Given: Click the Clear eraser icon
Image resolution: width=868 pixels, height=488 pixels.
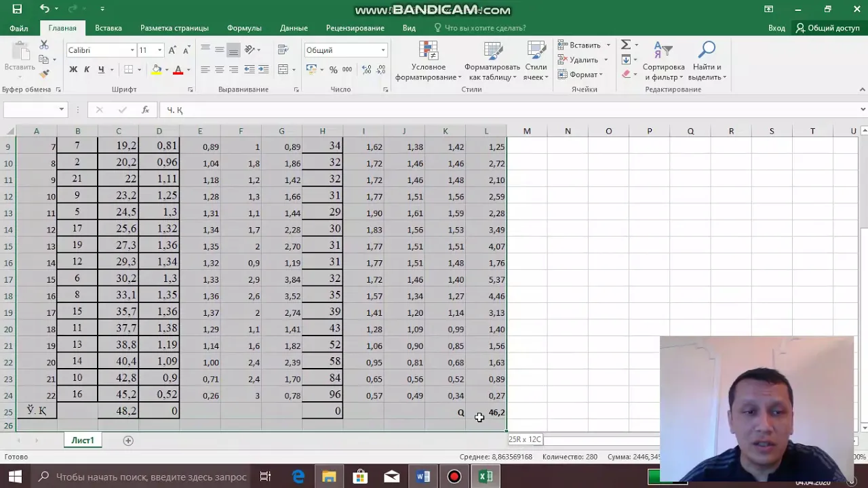Looking at the screenshot, I should tap(626, 75).
